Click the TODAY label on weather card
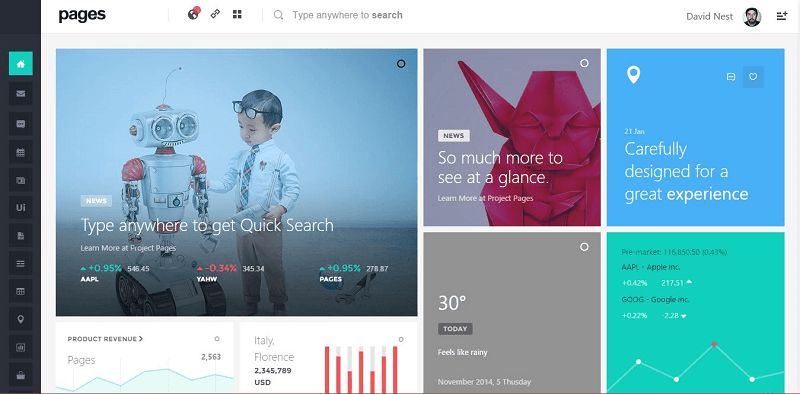Screen dimensions: 800x394 click(x=455, y=329)
